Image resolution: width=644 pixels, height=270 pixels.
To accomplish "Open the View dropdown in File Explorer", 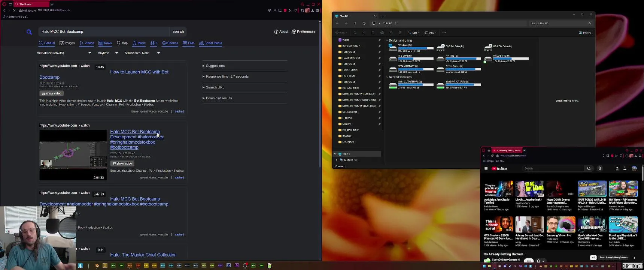I will (431, 33).
